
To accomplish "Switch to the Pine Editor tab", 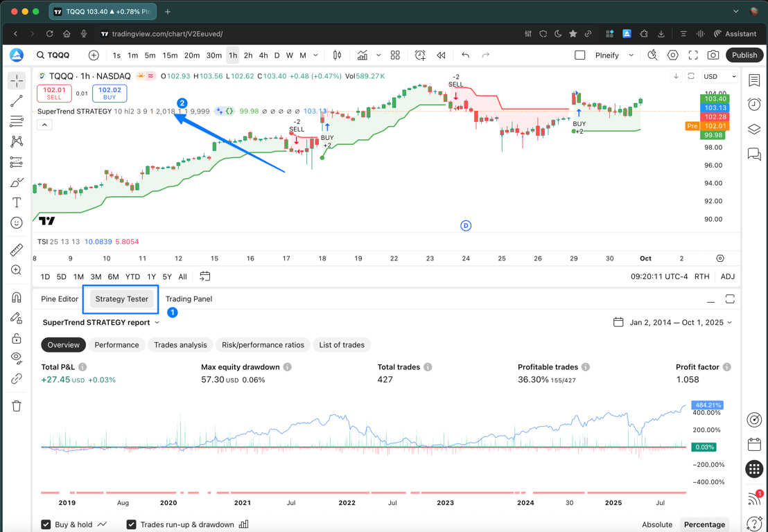I will pos(60,299).
